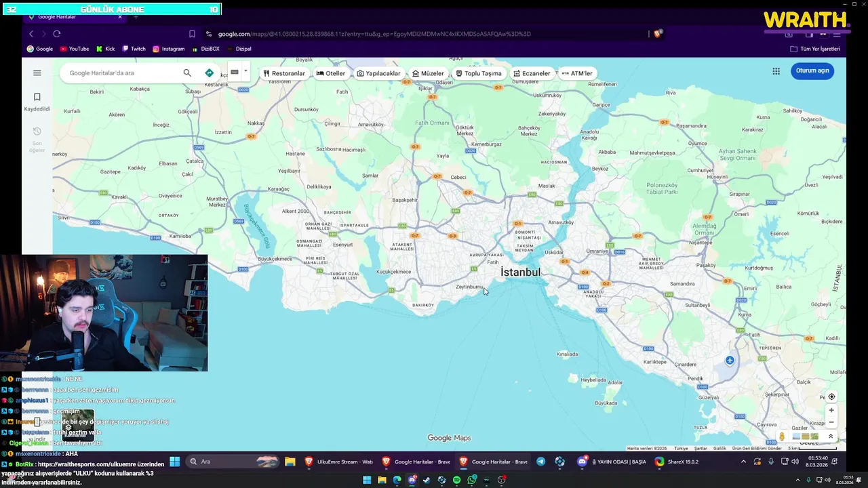Open the Google bookmark
868x488 pixels.
click(x=39, y=49)
